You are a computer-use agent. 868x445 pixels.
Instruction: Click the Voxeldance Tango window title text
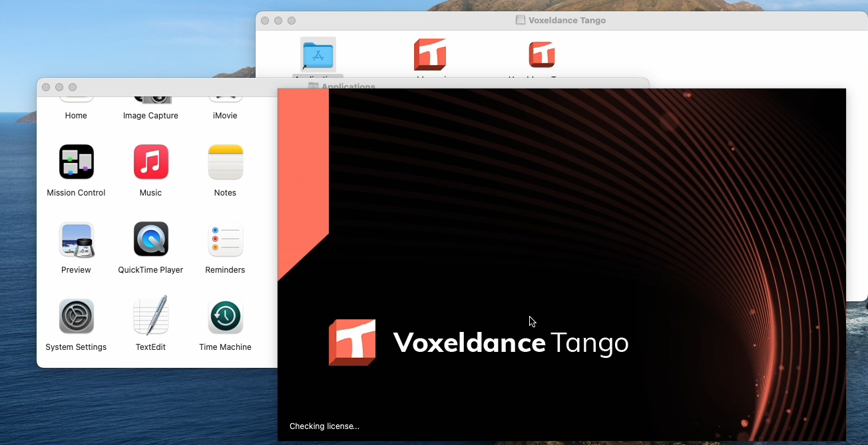click(567, 20)
